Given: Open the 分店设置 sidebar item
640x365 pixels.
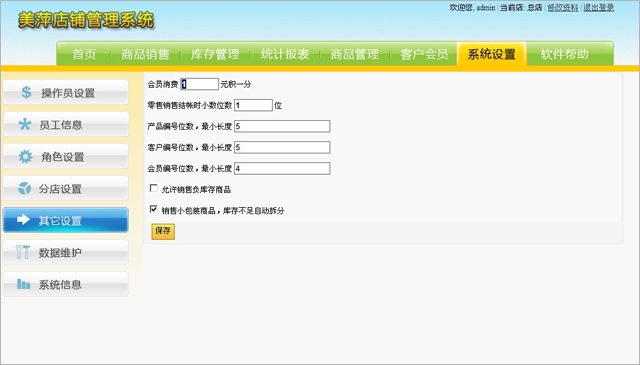Looking at the screenshot, I should [x=66, y=188].
